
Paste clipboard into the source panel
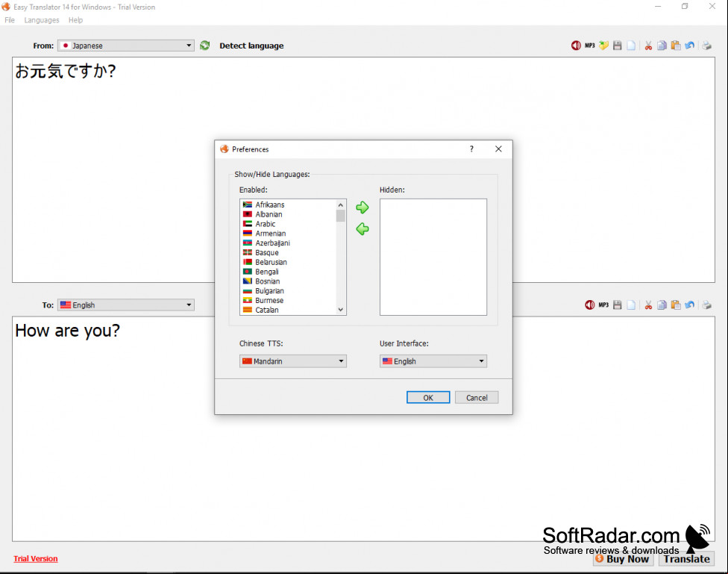[676, 46]
